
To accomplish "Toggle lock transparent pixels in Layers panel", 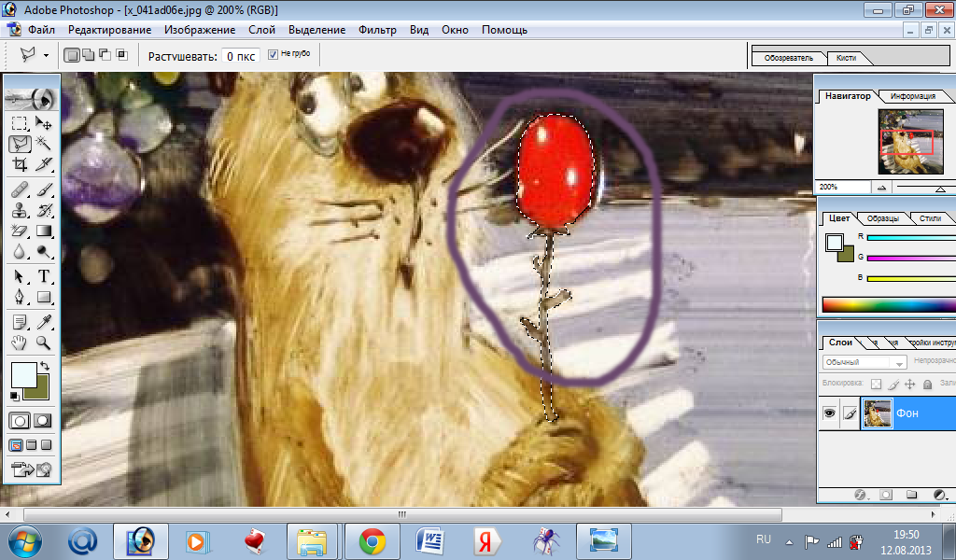I will [876, 384].
